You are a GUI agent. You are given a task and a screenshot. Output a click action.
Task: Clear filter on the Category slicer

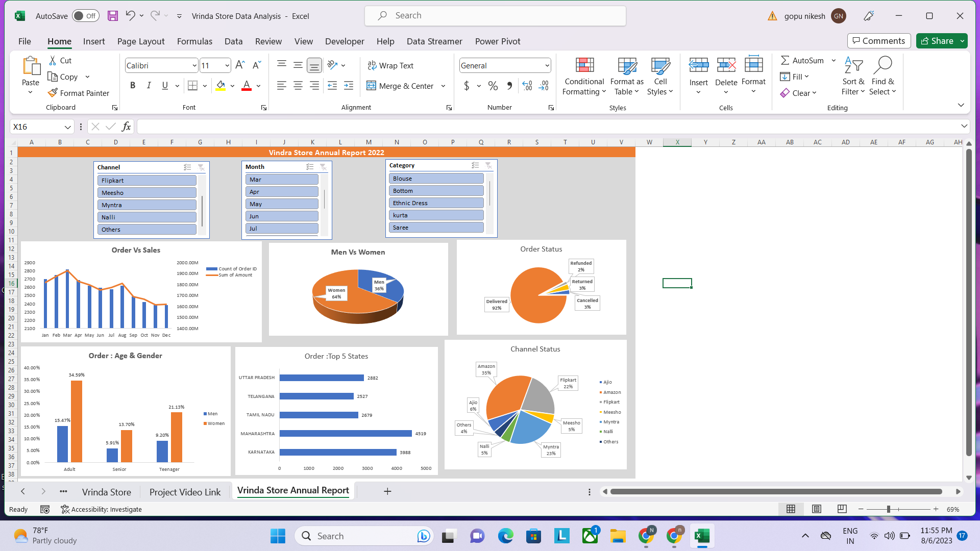pos(488,165)
